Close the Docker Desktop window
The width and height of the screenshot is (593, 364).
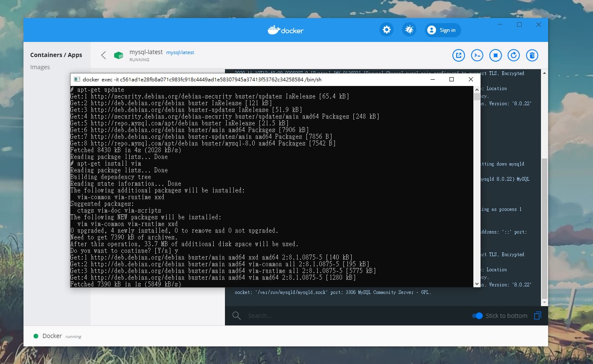(x=538, y=25)
